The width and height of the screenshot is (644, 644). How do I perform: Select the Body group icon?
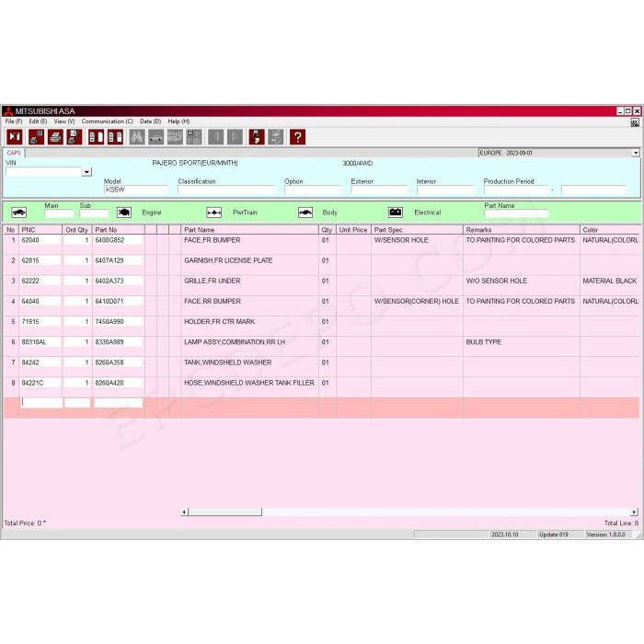[305, 213]
